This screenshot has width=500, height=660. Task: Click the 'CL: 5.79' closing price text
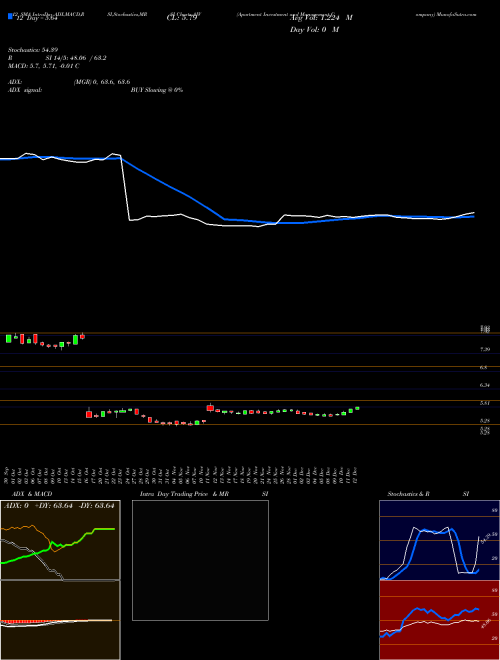point(181,18)
